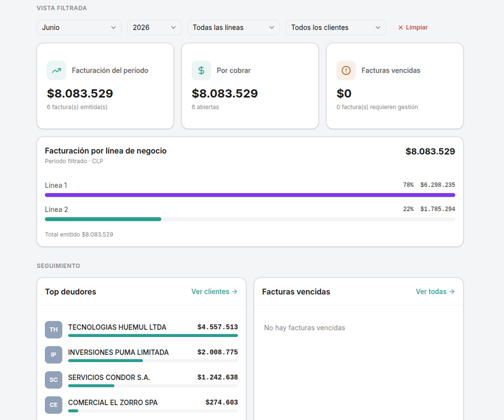Click the arrow icon beside Ver clientes

coord(235,292)
